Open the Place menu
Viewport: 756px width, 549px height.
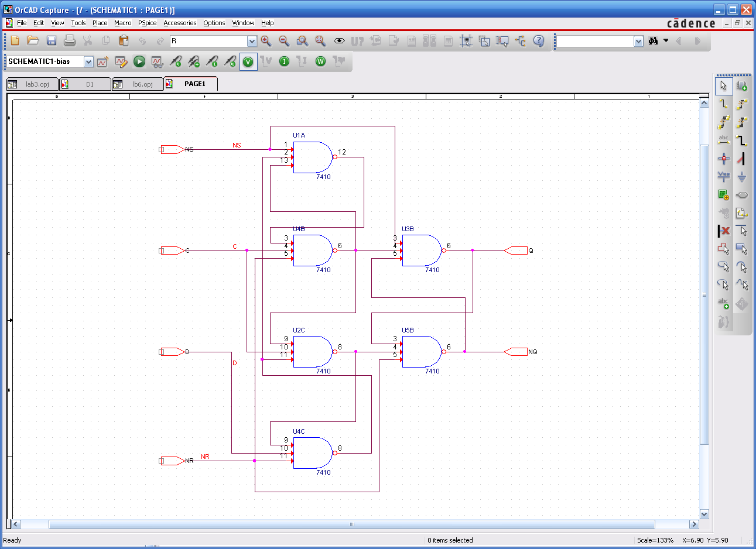click(x=100, y=23)
